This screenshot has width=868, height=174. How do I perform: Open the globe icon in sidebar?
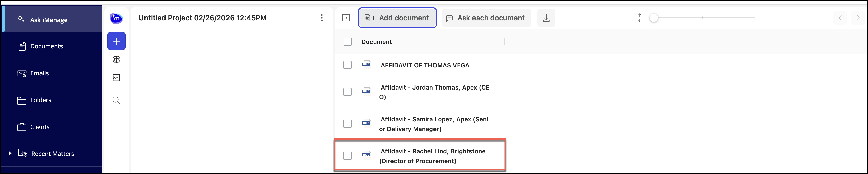point(116,59)
